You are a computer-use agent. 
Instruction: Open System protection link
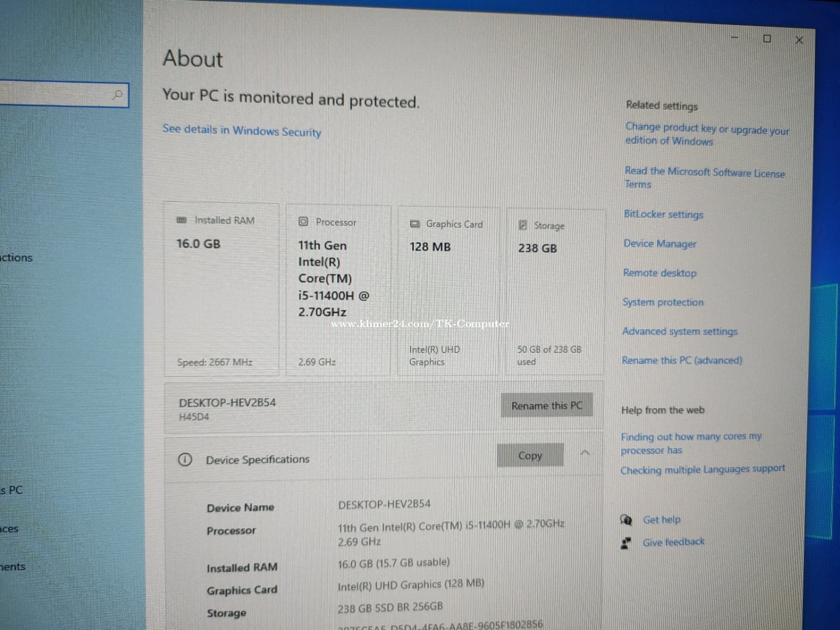(x=662, y=302)
